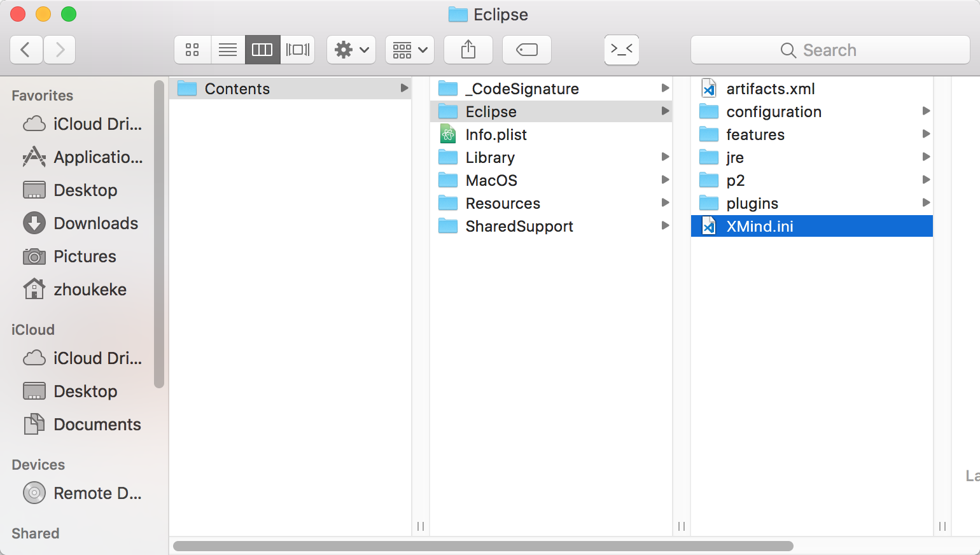Click the terminal prompt toolbar icon
The image size is (980, 555).
[622, 50]
